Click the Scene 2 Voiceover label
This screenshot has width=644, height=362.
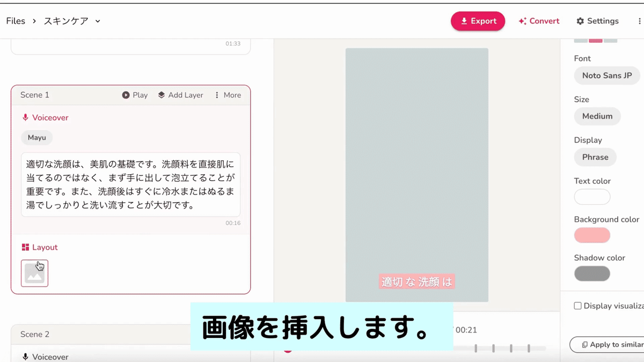(x=50, y=357)
